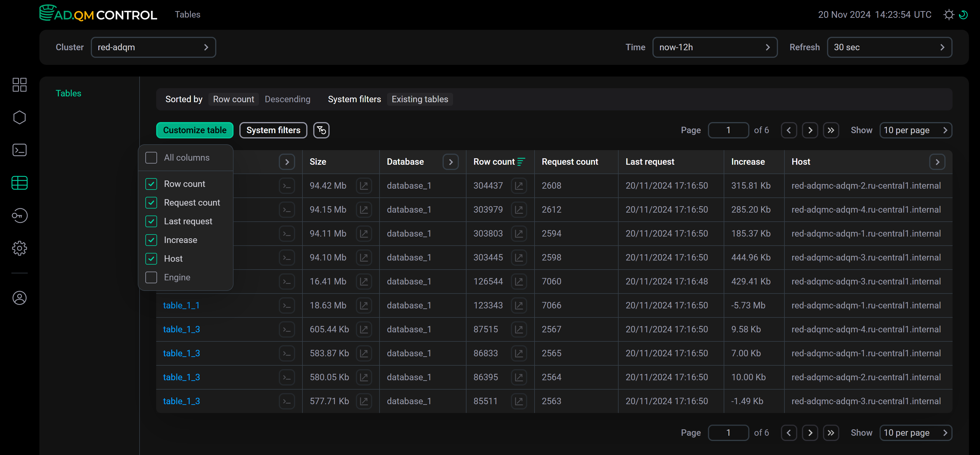This screenshot has width=980, height=455.
Task: Open size chart icon for 94.42 Mb
Action: point(364,186)
